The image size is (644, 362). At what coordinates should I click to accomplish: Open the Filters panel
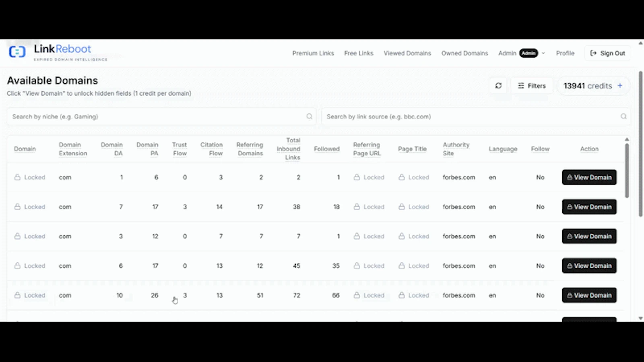532,86
